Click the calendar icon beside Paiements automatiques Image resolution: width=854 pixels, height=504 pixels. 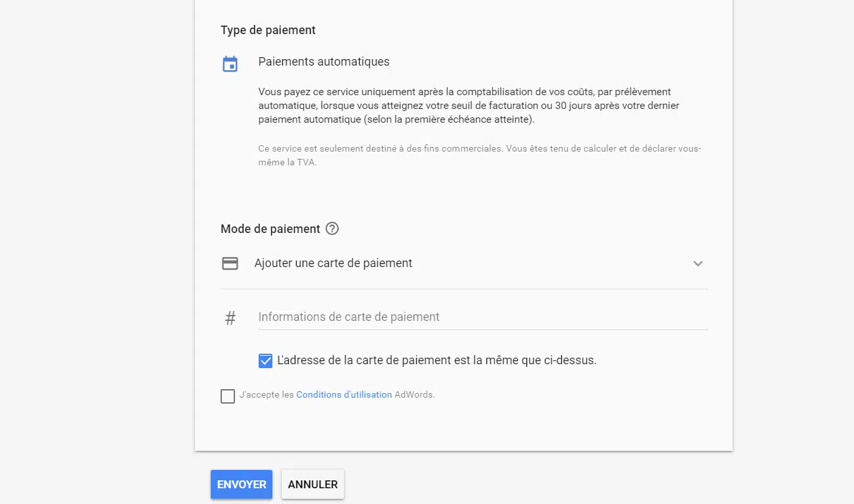coord(230,64)
